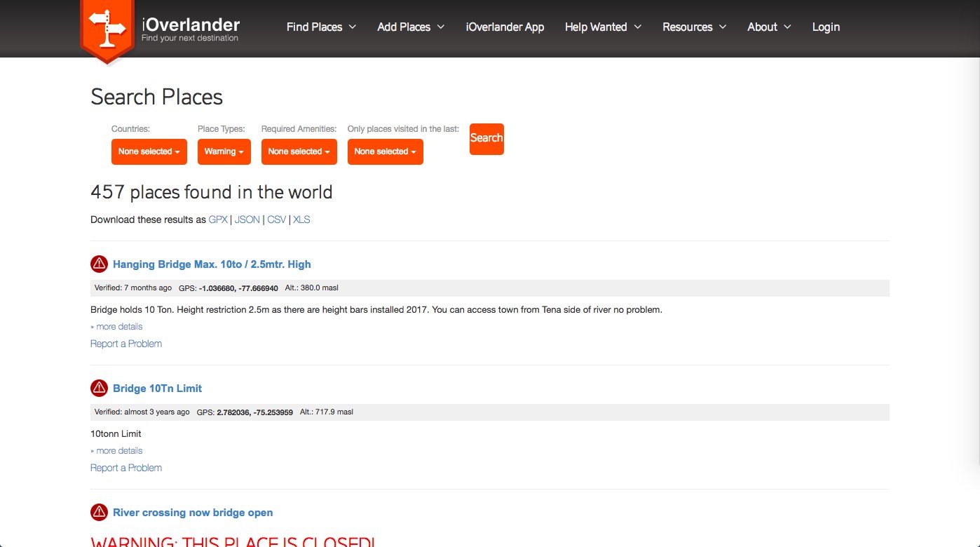Click GPS coordinates 2.782036, -75.253959
Screen dimensions: 980x547
pos(255,412)
